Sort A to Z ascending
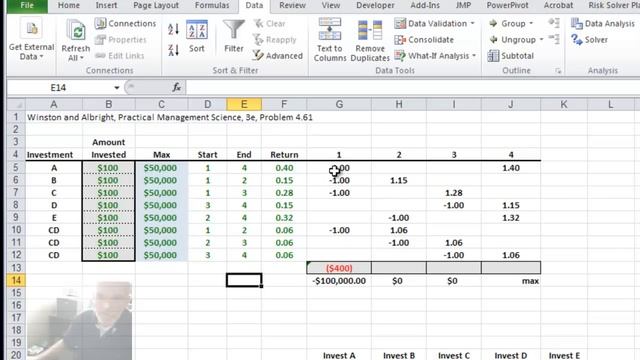The image size is (640, 360). 173,29
